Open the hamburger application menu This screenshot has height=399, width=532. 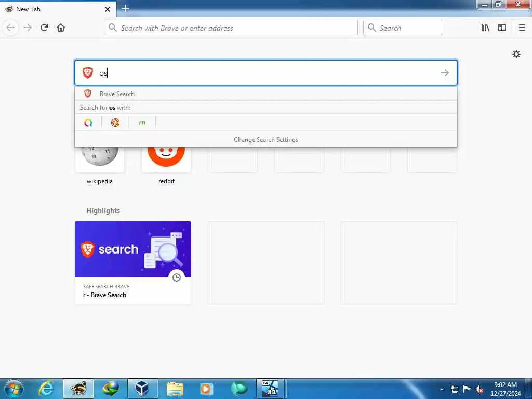[x=522, y=28]
